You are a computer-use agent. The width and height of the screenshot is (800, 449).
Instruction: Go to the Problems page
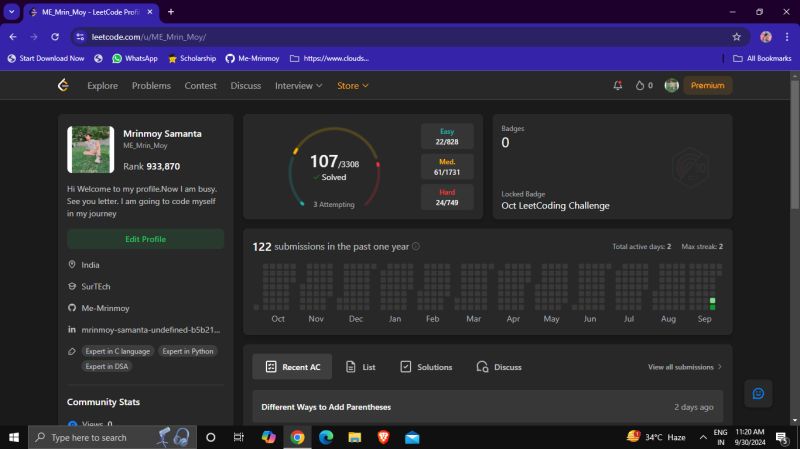point(151,86)
